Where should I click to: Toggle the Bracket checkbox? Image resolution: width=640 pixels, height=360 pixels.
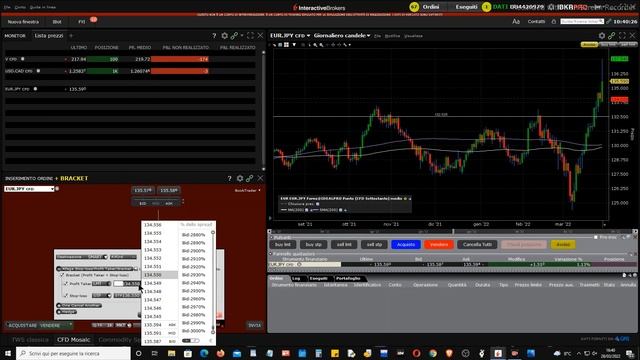(x=62, y=275)
